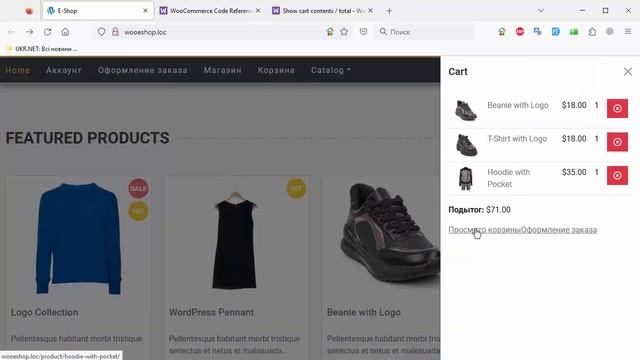Open the Корзина menu item
The height and width of the screenshot is (360, 640).
tap(276, 70)
